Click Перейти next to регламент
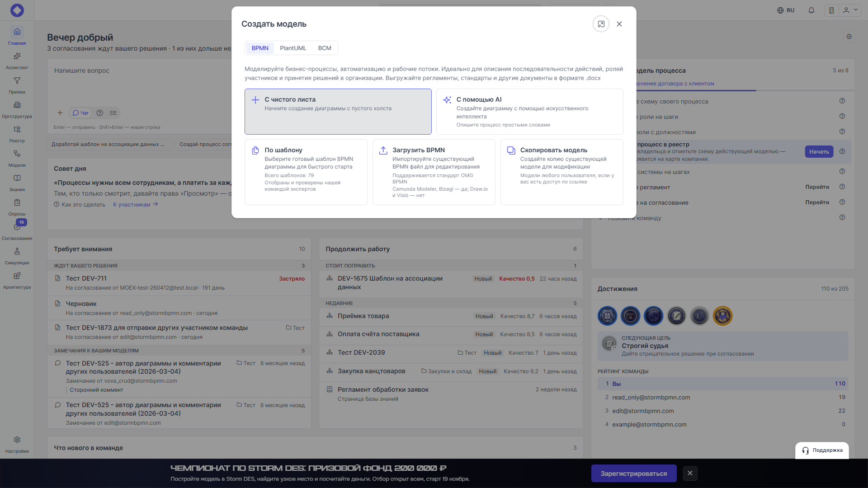 tap(817, 187)
